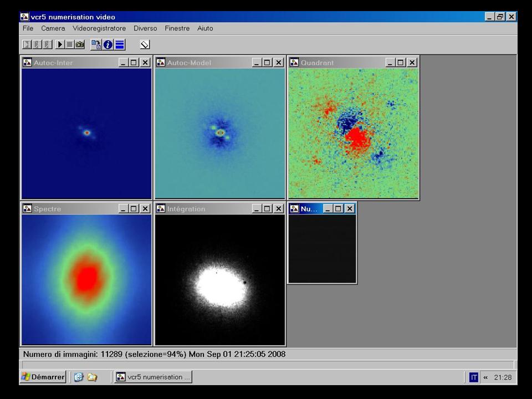Select the eraser icon in the toolbar
Screen dimensions: 532x399
click(145, 44)
